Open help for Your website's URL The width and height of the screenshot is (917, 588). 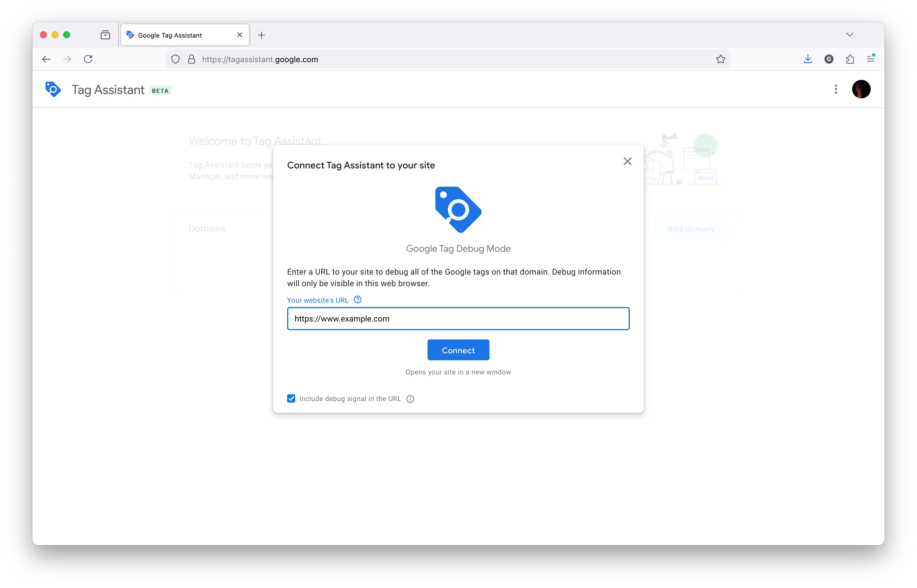357,300
